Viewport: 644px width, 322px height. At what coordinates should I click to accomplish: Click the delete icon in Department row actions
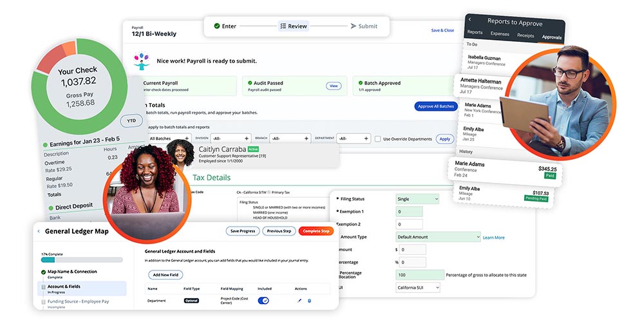pos(309,300)
